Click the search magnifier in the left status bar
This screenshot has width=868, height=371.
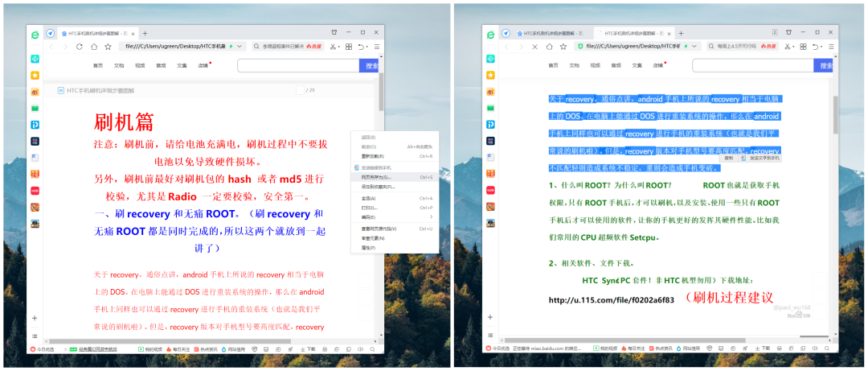click(x=372, y=348)
